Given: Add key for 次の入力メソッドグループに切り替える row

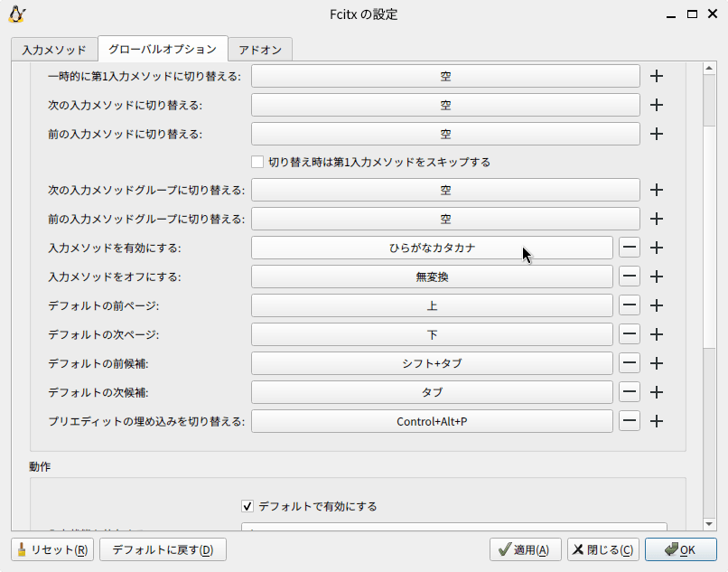Looking at the screenshot, I should 656,190.
